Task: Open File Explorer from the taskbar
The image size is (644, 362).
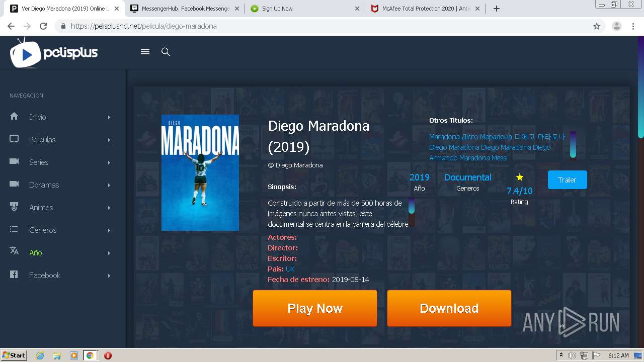Action: (57, 355)
